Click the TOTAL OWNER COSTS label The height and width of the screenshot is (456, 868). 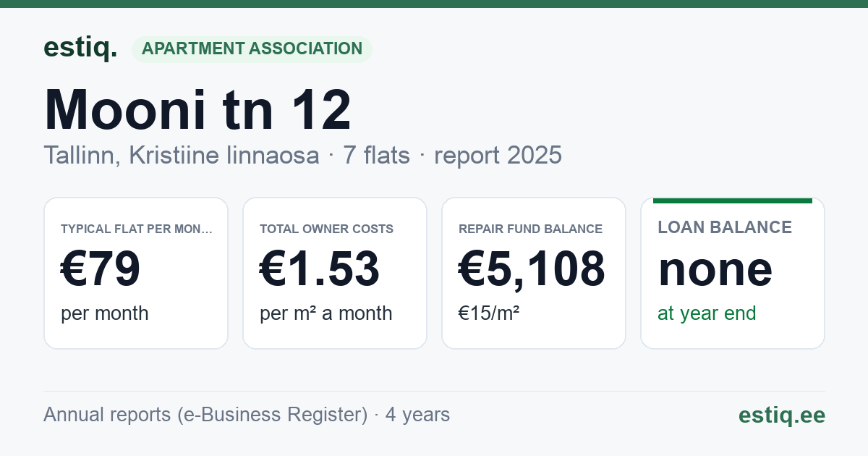coord(326,229)
